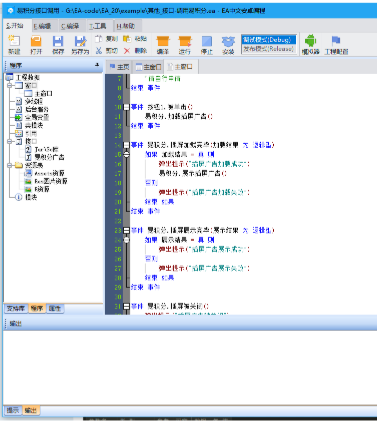Image resolution: width=385 pixels, height=426 pixels.
Task: Select the colorful grid icon tree item
Action: (x=26, y=133)
